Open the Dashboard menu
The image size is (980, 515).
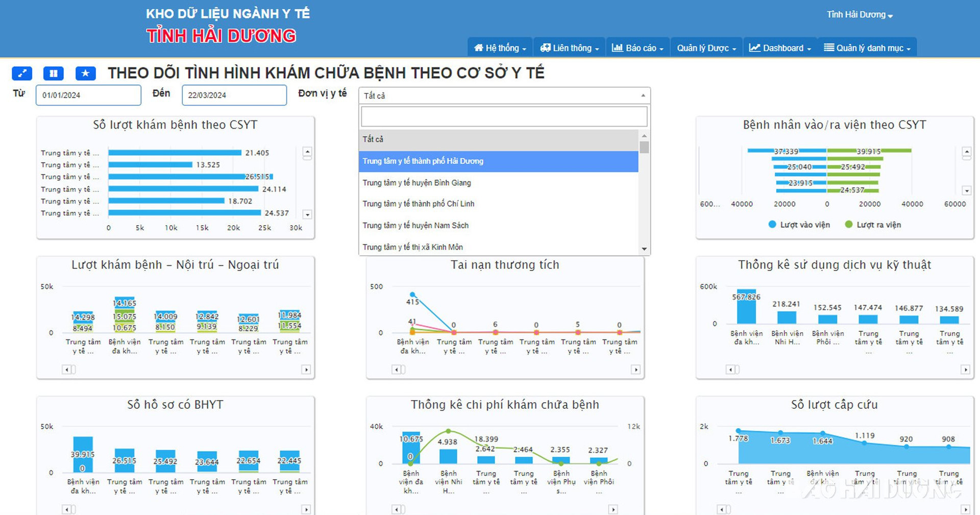click(780, 48)
